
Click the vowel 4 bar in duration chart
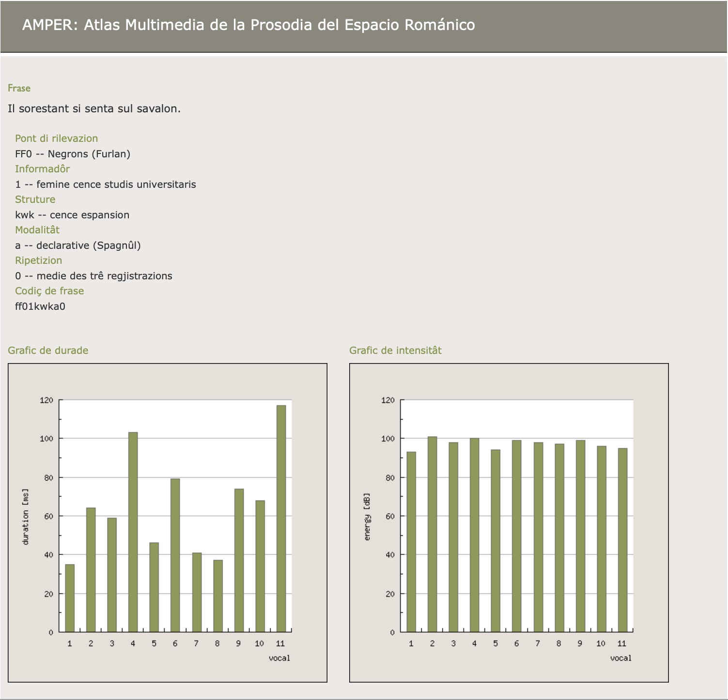point(133,532)
